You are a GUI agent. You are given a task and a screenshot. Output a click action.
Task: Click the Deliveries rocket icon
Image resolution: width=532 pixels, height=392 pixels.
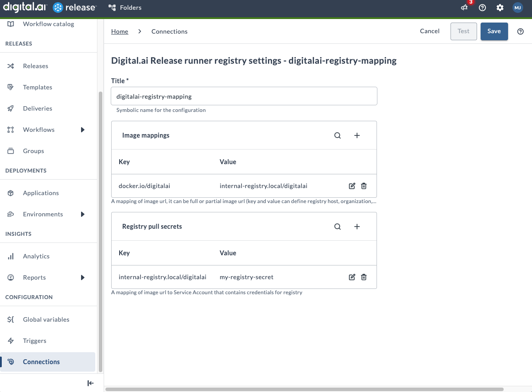coord(11,108)
